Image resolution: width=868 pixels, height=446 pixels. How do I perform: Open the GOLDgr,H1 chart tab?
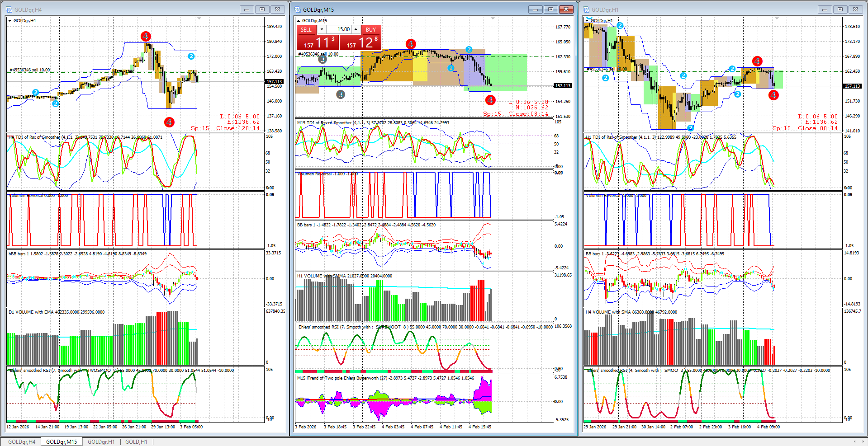(x=101, y=441)
